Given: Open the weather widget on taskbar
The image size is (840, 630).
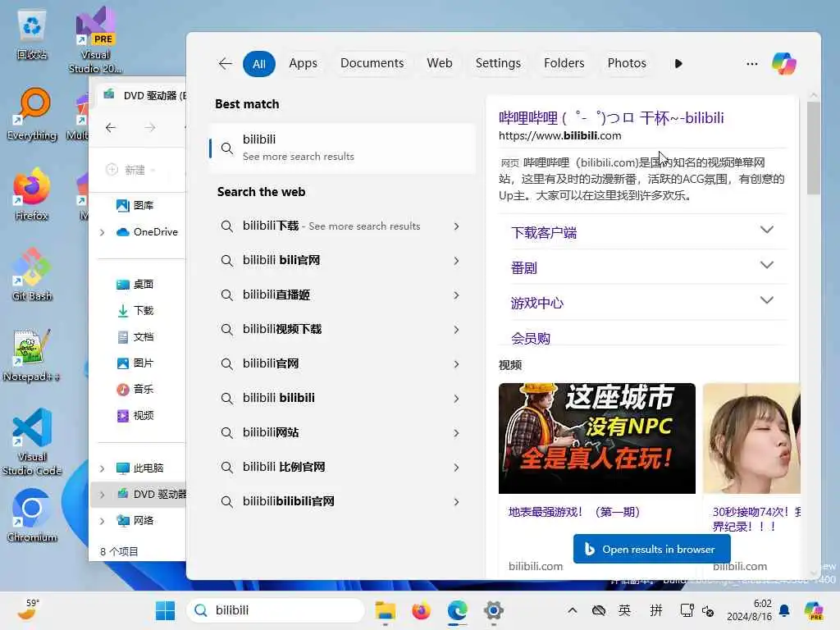Looking at the screenshot, I should coord(28,610).
